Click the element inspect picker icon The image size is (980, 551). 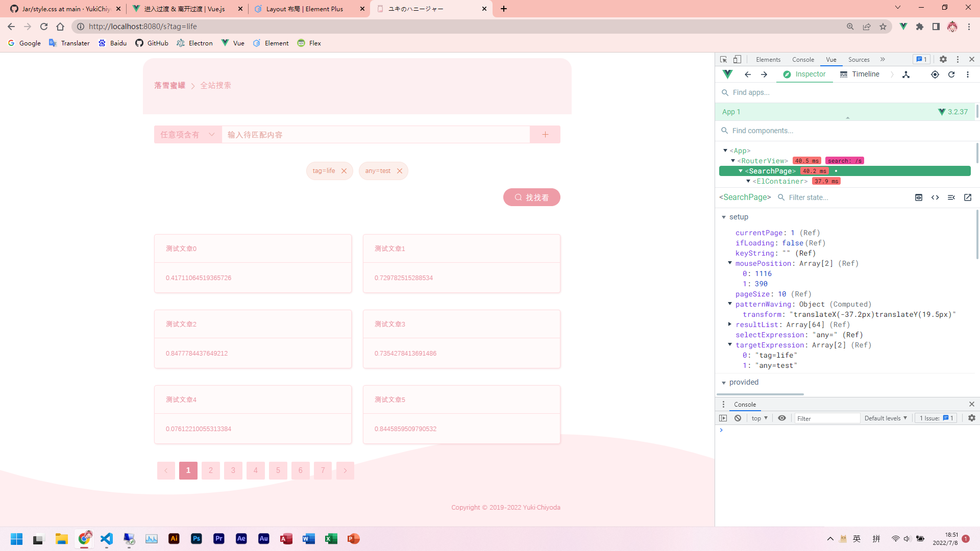tap(723, 59)
